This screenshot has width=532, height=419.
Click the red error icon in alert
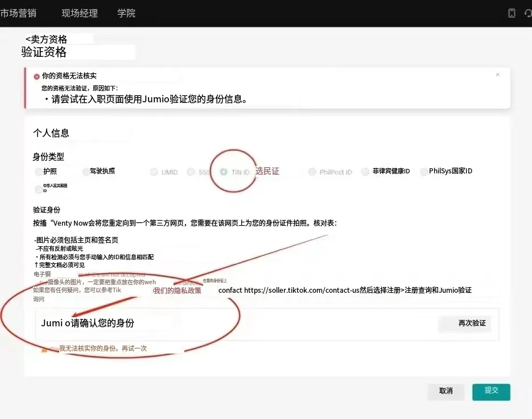coord(37,76)
